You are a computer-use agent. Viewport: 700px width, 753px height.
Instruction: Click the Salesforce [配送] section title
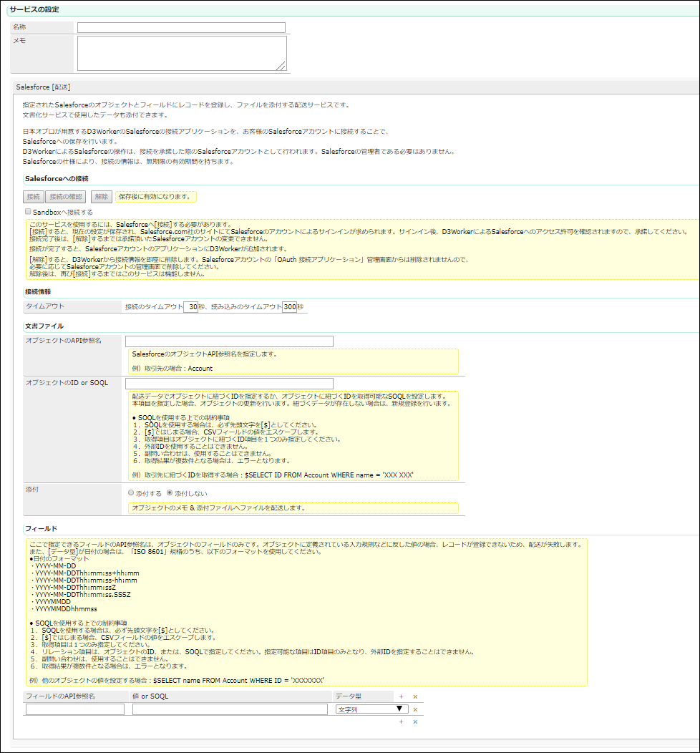pyautogui.click(x=43, y=87)
